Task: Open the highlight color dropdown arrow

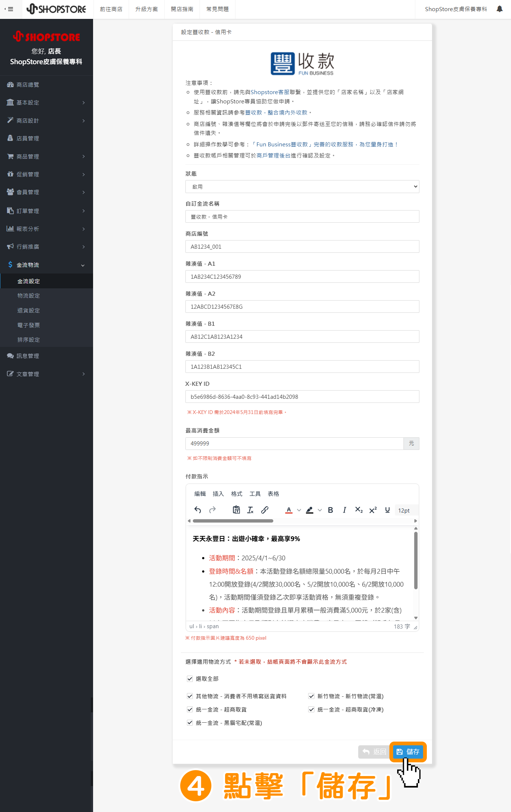Action: [x=320, y=510]
